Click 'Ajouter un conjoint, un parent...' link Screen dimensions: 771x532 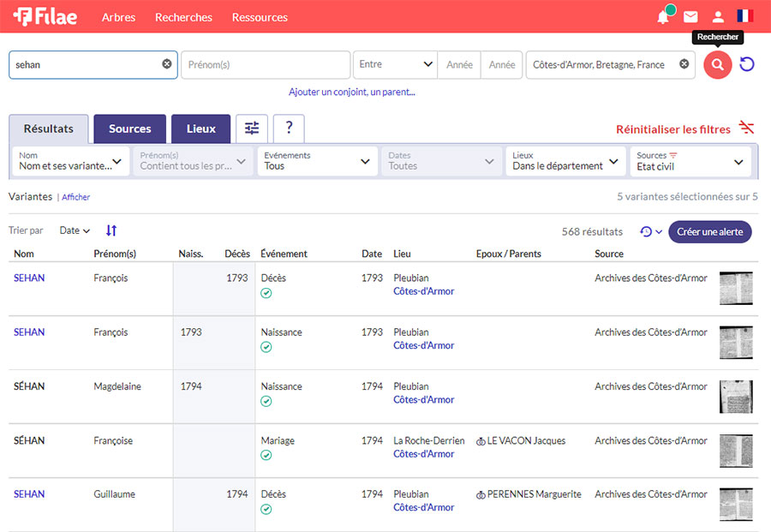coord(351,92)
